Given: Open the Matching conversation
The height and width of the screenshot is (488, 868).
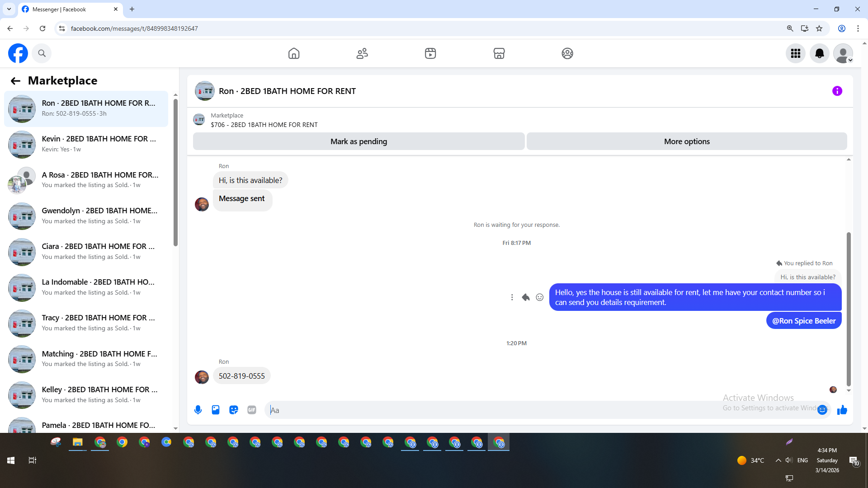Looking at the screenshot, I should click(x=86, y=359).
